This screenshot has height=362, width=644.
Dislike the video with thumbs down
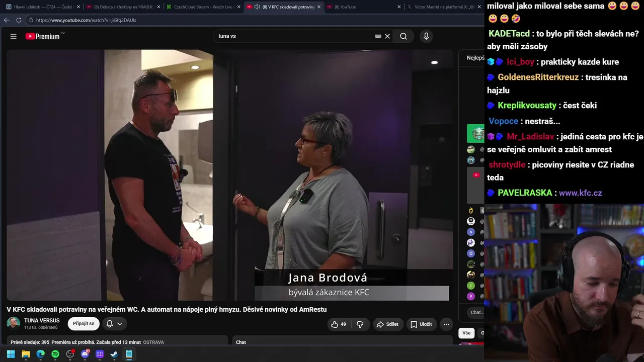click(x=360, y=324)
